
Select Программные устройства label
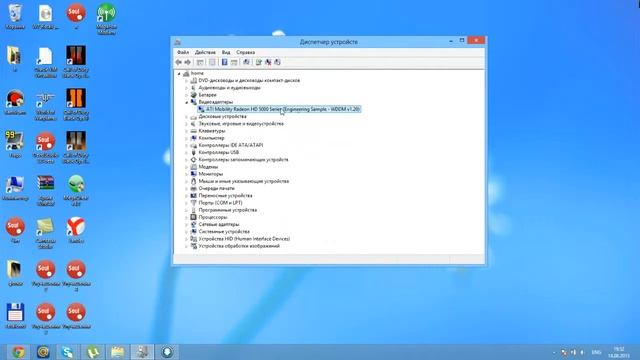coord(228,210)
